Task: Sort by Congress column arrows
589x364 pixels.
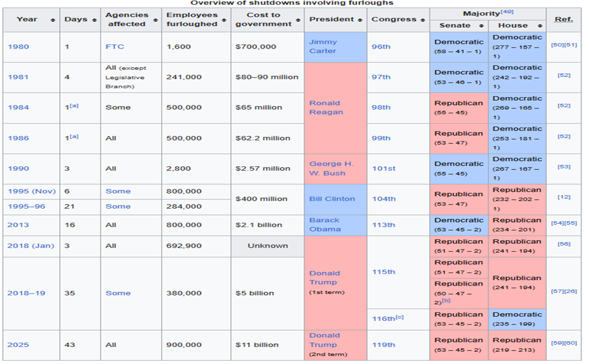Action: coord(423,20)
